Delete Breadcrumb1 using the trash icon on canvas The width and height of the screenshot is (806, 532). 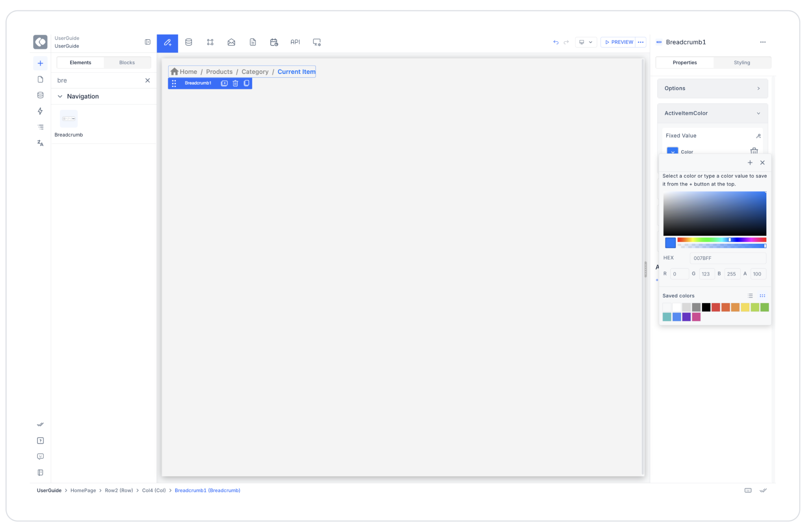[x=235, y=83]
